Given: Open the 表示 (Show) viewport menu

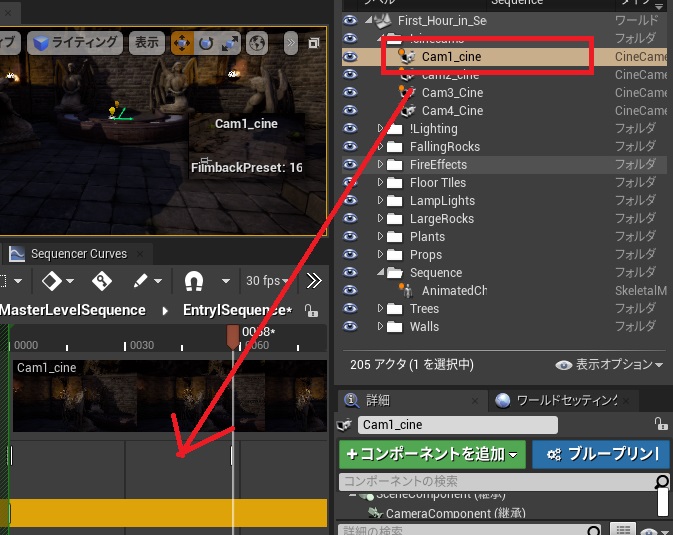Looking at the screenshot, I should tap(147, 43).
